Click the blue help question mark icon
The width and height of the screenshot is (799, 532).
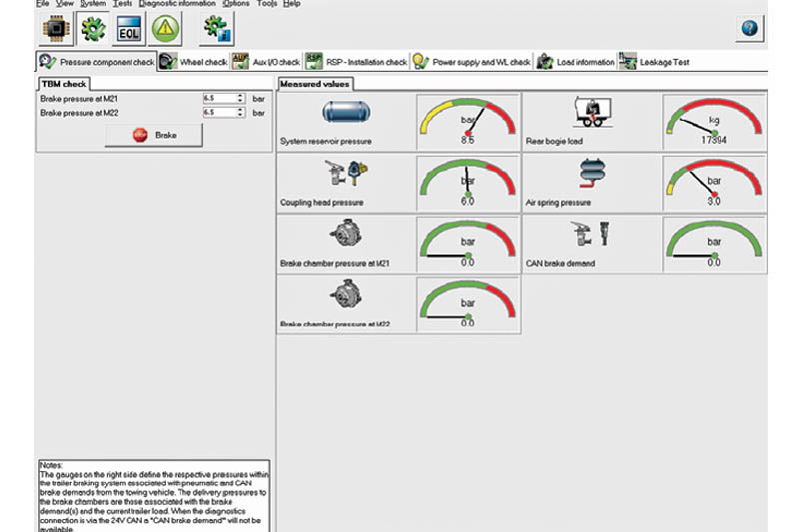point(749,28)
